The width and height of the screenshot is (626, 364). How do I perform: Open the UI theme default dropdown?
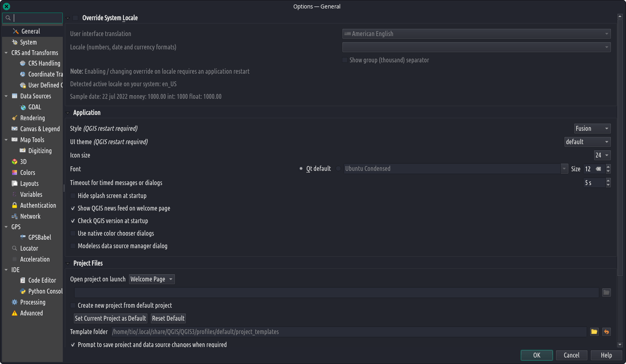point(588,142)
